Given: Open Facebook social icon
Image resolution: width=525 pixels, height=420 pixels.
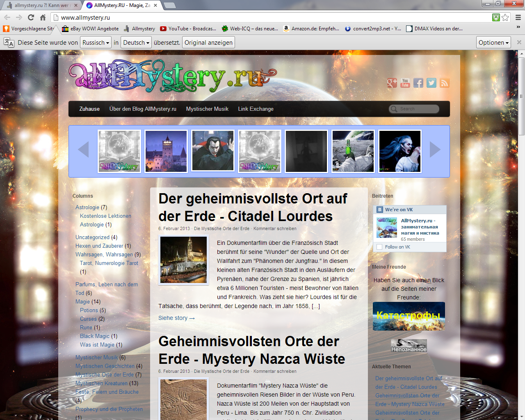Looking at the screenshot, I should [x=418, y=83].
